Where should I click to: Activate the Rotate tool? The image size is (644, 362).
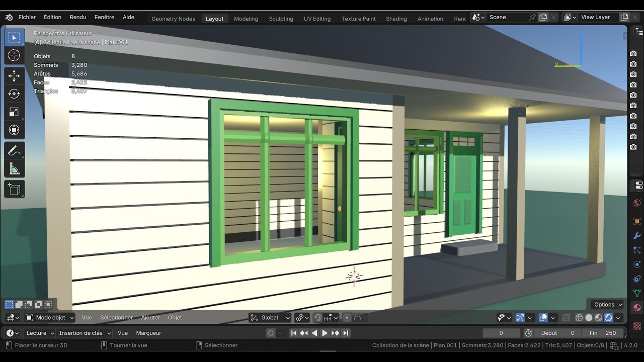click(x=14, y=94)
